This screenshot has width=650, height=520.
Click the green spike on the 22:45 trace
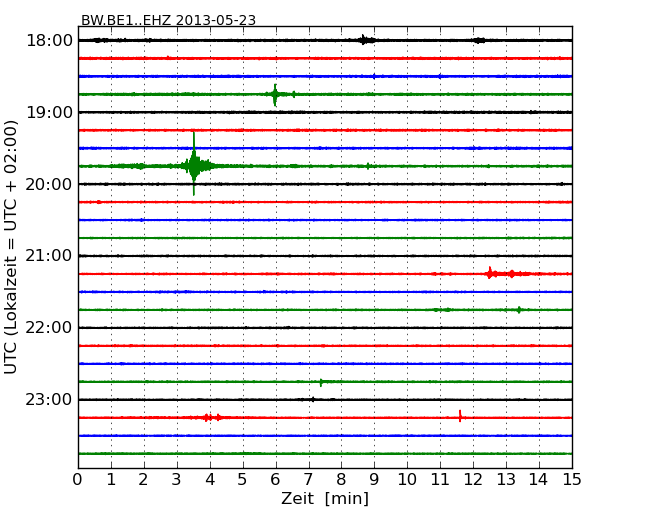[321, 382]
